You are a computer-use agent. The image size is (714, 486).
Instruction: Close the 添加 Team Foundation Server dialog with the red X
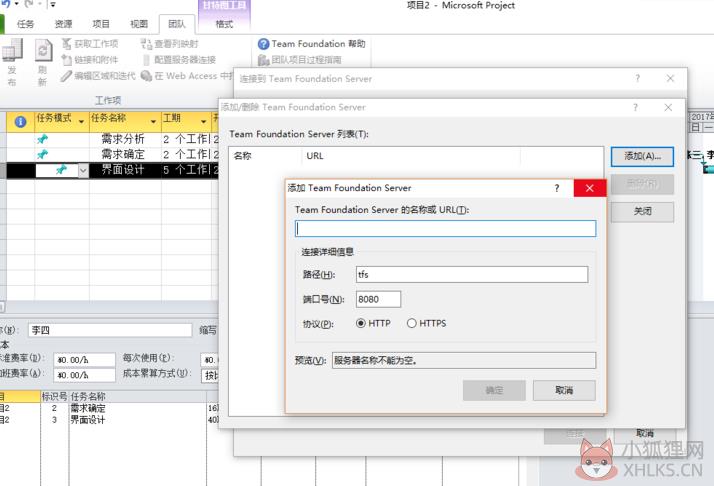(x=590, y=188)
